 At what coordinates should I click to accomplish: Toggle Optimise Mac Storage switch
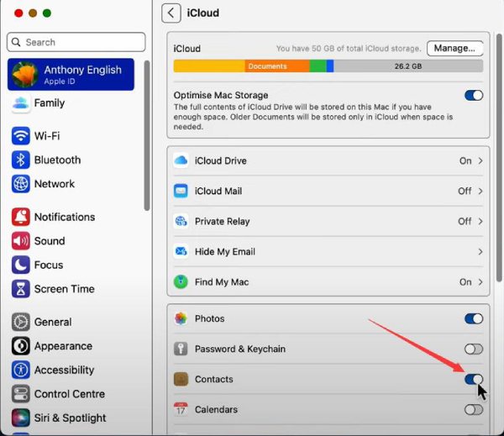[x=474, y=96]
